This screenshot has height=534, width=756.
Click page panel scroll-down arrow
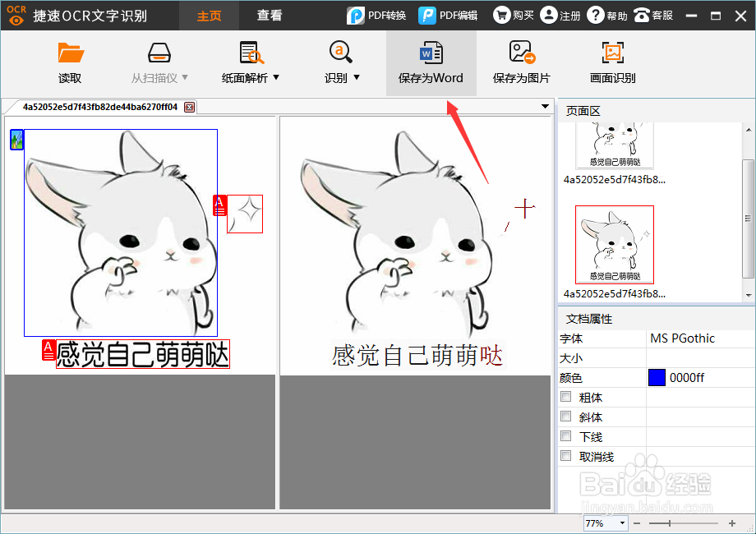point(749,296)
